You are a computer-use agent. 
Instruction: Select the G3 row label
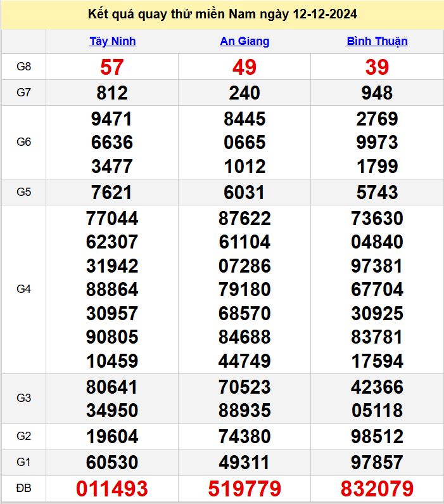24,398
